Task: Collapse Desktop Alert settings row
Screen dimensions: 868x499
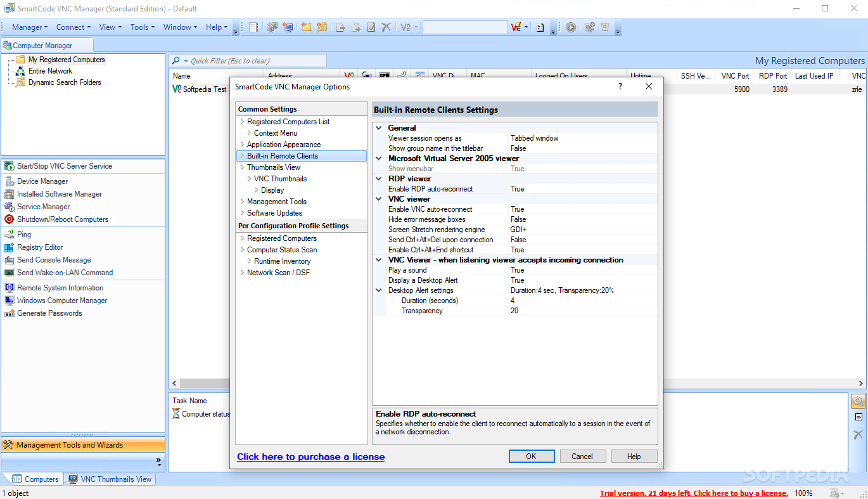Action: click(x=379, y=290)
